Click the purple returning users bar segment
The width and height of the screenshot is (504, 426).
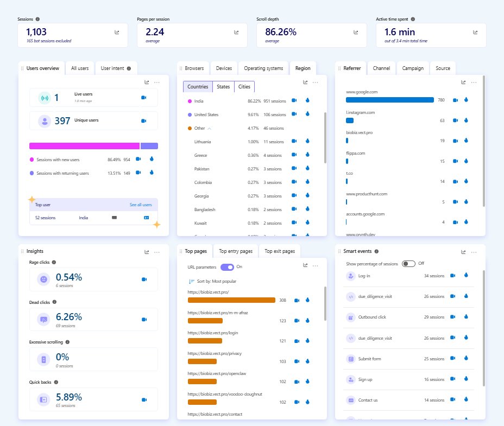click(x=149, y=146)
